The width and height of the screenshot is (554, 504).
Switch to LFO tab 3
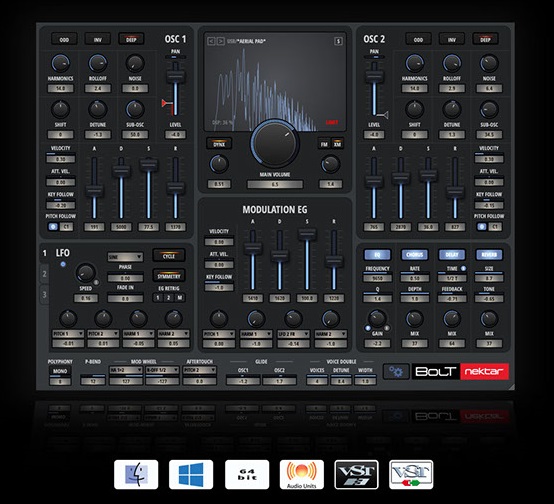click(x=45, y=294)
